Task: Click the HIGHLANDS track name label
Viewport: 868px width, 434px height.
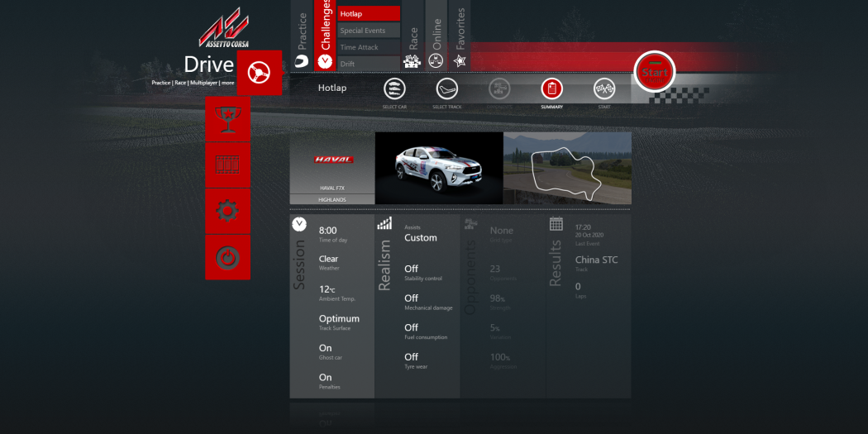Action: tap(332, 199)
